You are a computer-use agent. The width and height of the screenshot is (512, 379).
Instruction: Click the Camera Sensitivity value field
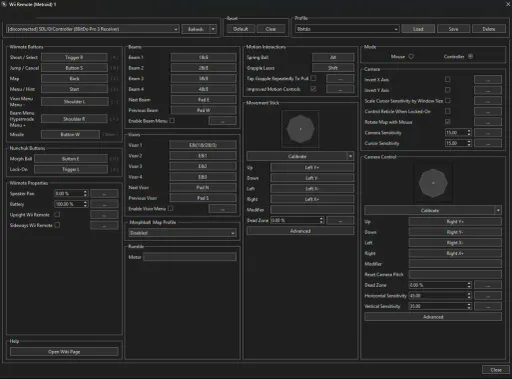point(458,132)
